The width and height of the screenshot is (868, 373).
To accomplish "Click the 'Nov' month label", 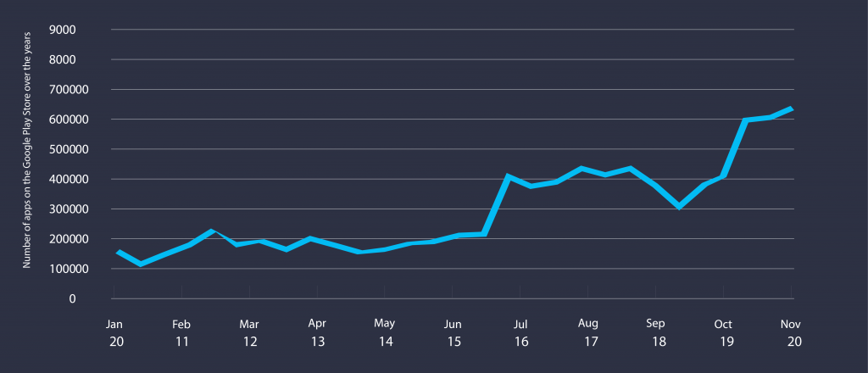I will [791, 325].
